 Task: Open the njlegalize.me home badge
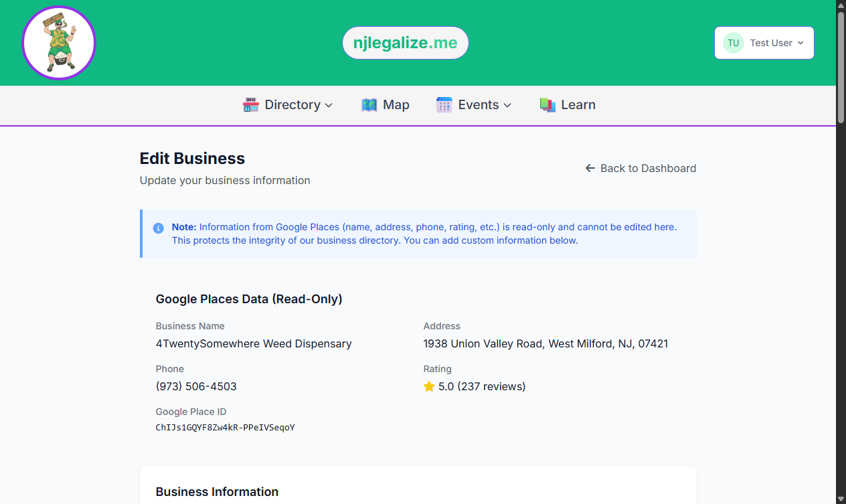pyautogui.click(x=406, y=43)
